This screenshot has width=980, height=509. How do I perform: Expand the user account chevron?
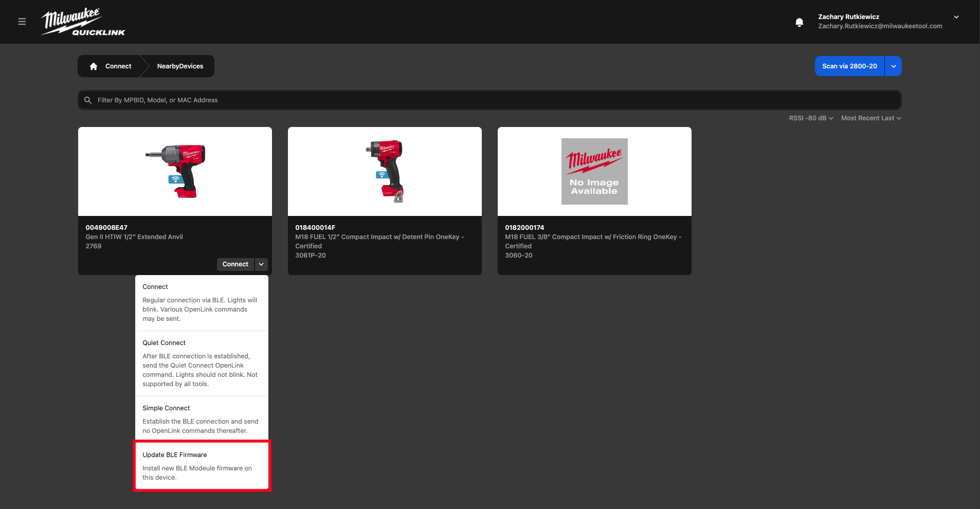click(x=956, y=17)
